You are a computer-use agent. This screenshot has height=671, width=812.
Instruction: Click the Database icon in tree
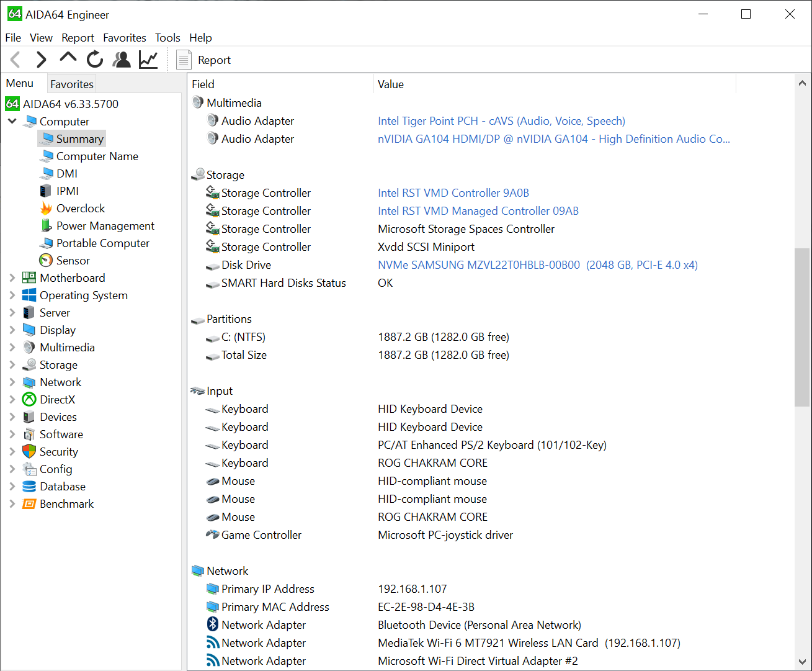[x=29, y=486]
